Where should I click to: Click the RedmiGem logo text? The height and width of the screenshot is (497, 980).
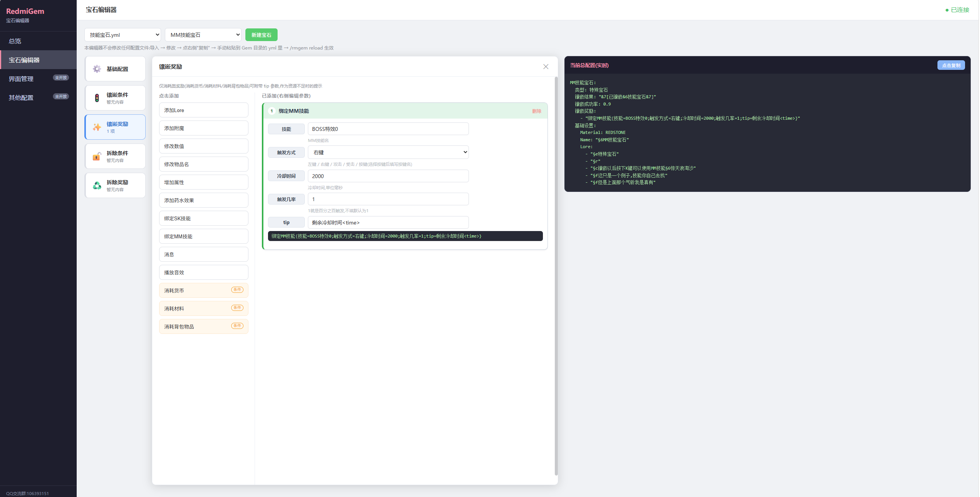pos(25,11)
